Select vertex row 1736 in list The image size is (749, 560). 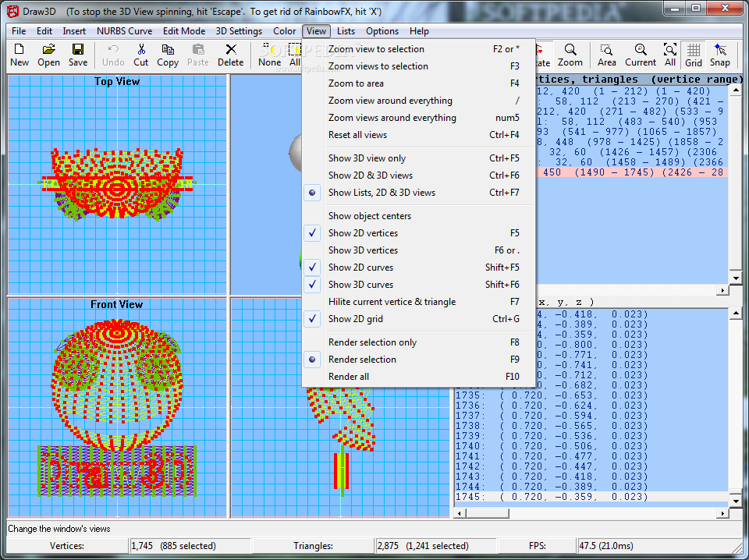click(x=591, y=406)
